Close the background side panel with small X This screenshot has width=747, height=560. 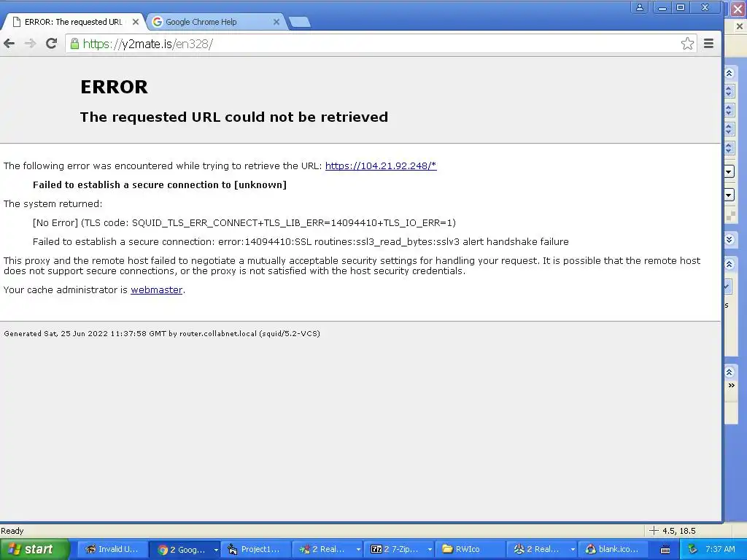pos(740,27)
